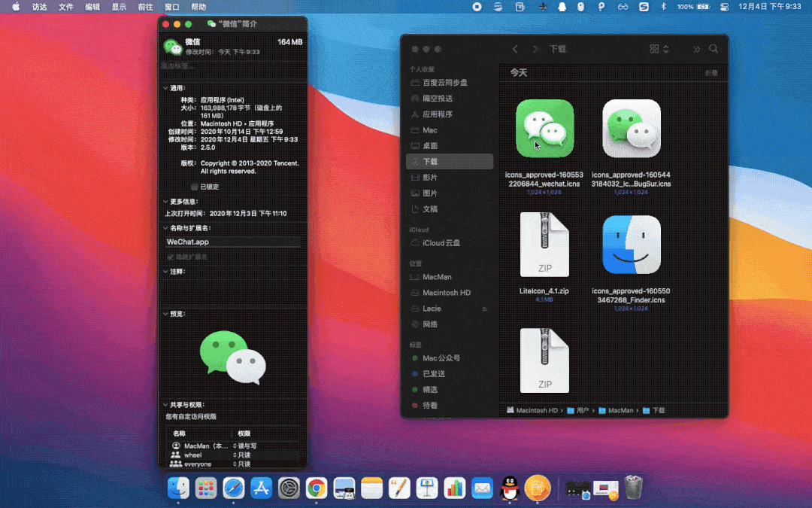Open 百度云同步盘 in Finder sidebar

444,83
